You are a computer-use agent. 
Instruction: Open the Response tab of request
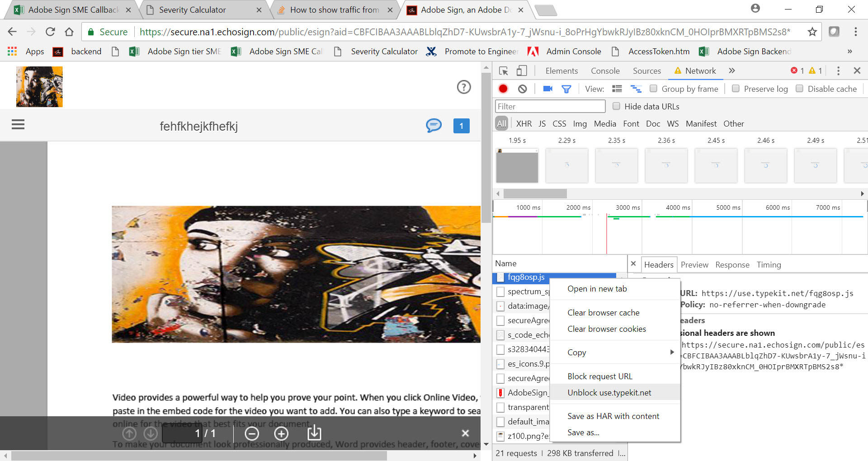coord(732,265)
